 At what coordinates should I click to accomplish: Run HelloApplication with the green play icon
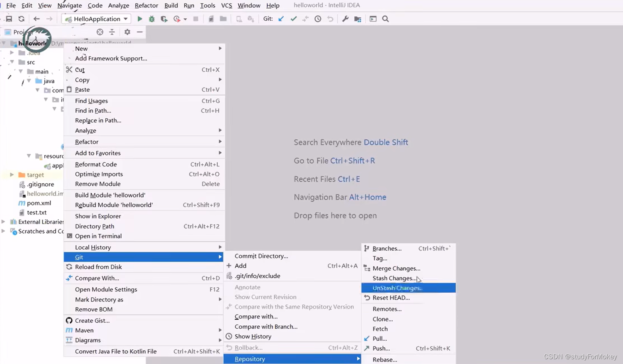(x=140, y=19)
